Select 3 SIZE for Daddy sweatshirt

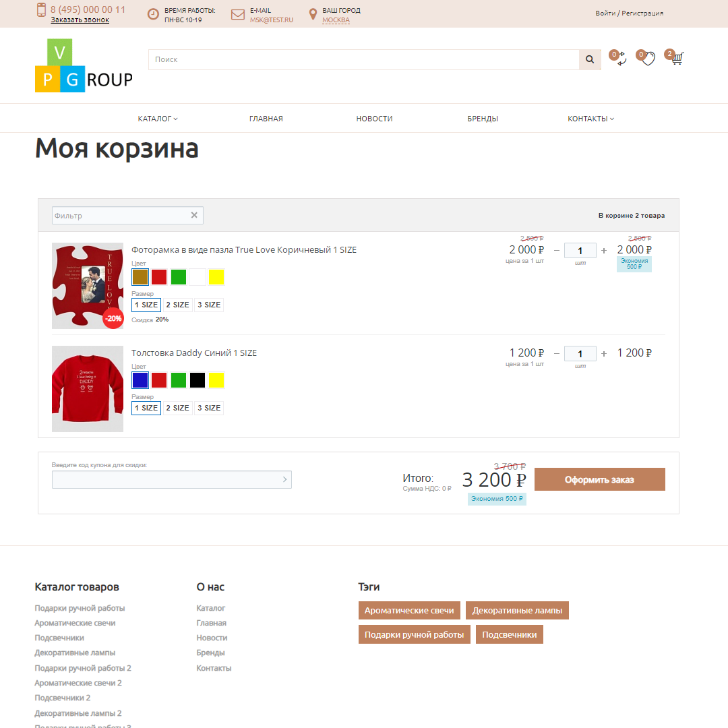pyautogui.click(x=209, y=408)
